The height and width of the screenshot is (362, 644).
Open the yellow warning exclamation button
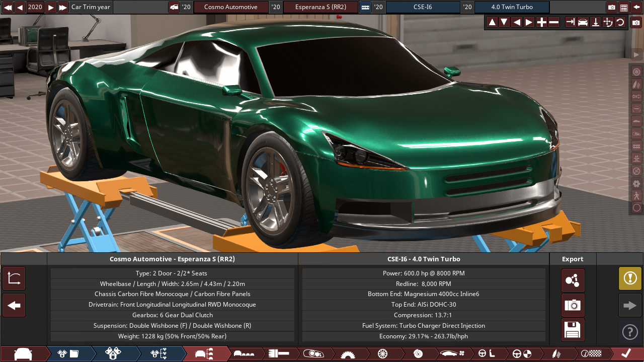tap(630, 278)
